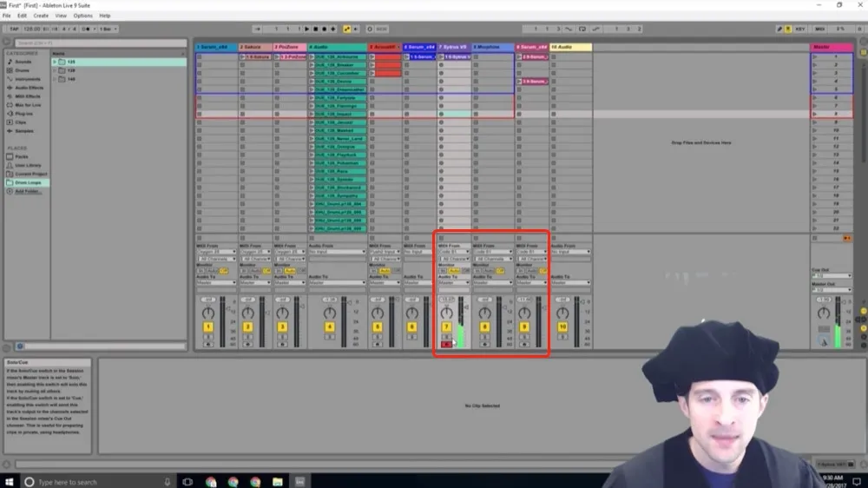Viewport: 868px width, 488px height.
Task: Enable Draw Mode with the pencil icon
Action: [x=779, y=29]
